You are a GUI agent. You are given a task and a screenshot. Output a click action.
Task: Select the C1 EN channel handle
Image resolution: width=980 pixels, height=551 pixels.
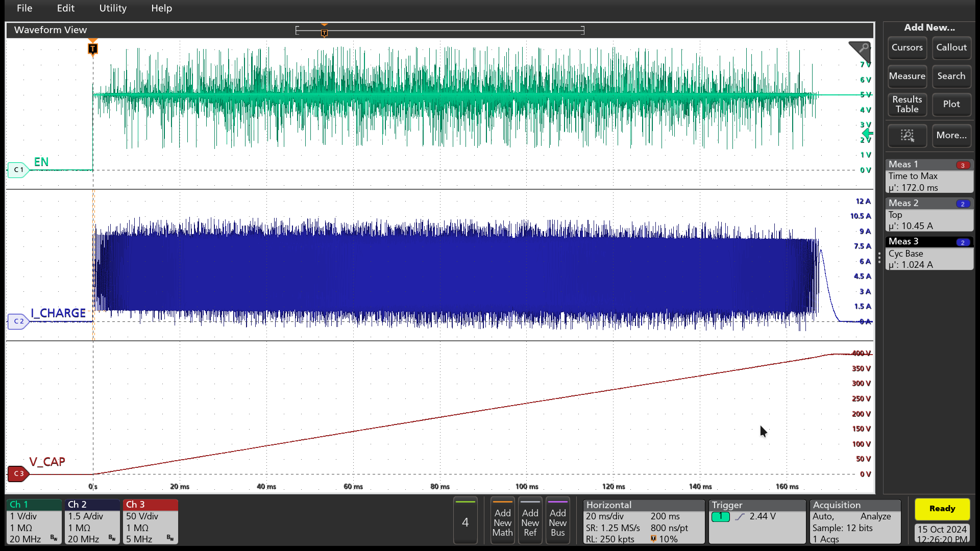click(18, 169)
